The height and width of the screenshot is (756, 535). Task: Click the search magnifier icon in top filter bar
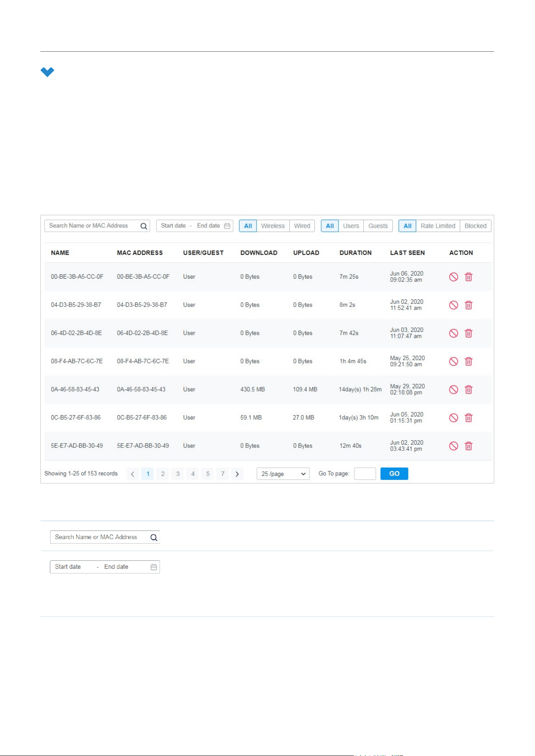[x=143, y=226]
